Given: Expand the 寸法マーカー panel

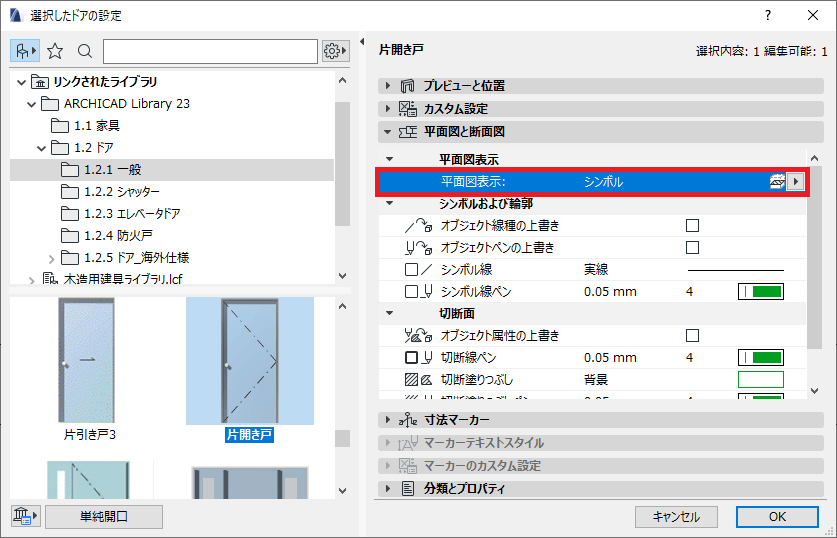Looking at the screenshot, I should point(388,420).
